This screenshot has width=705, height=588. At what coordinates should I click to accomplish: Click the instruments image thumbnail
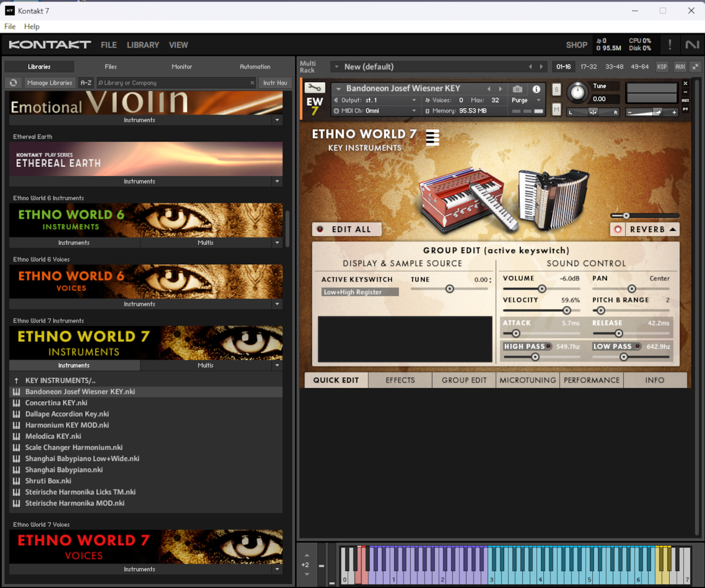coord(503,200)
